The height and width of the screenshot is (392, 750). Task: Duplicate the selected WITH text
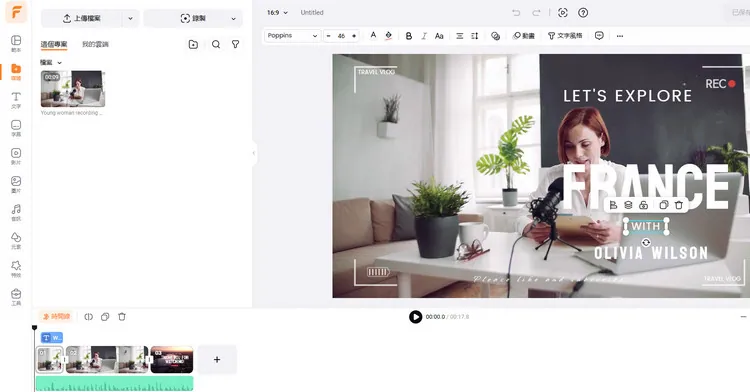point(663,205)
